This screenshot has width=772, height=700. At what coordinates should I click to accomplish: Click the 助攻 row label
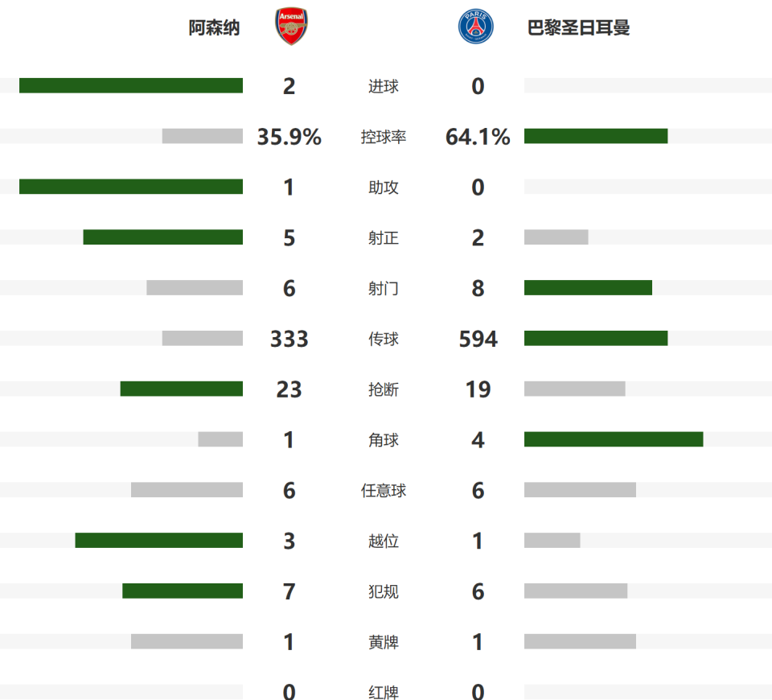click(x=383, y=187)
